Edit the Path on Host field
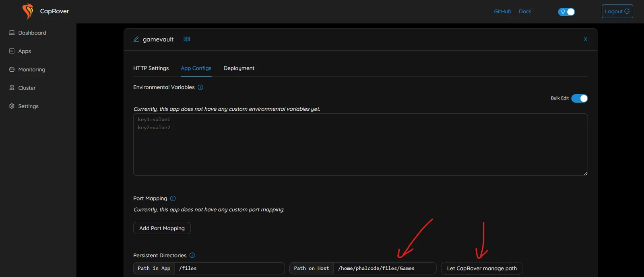The image size is (644, 277). (385, 269)
